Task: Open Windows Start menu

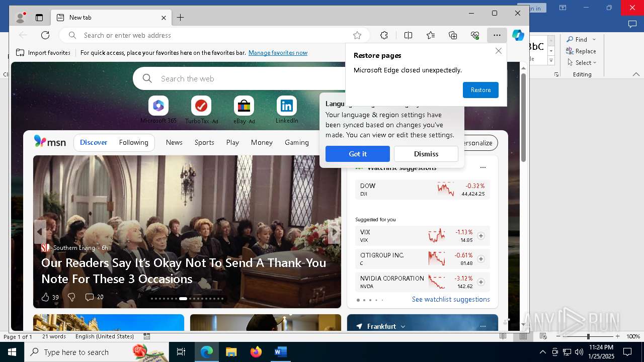Action: tap(12, 352)
